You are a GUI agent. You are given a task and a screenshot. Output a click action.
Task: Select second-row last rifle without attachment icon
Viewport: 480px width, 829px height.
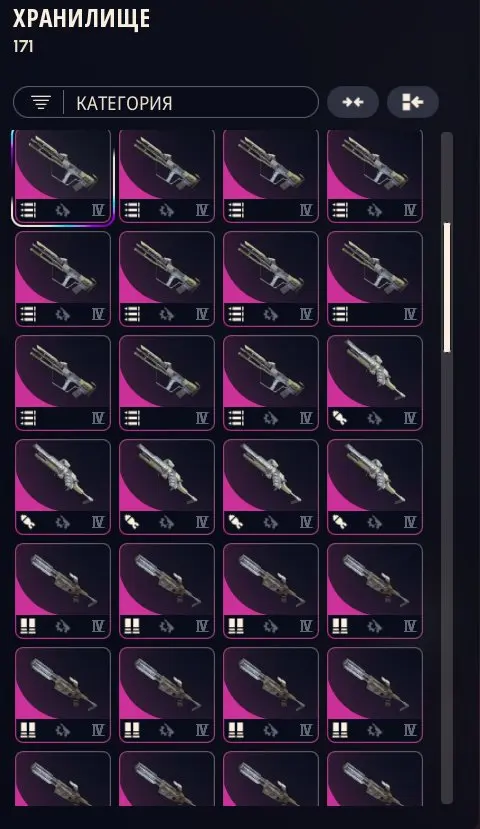click(375, 279)
